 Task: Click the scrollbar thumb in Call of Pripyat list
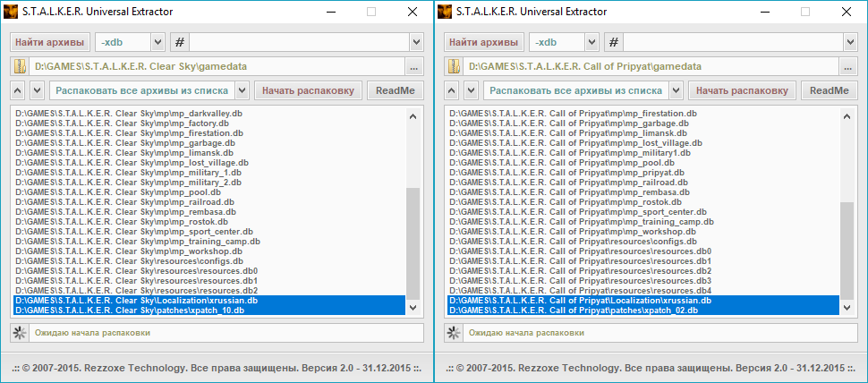[x=847, y=251]
